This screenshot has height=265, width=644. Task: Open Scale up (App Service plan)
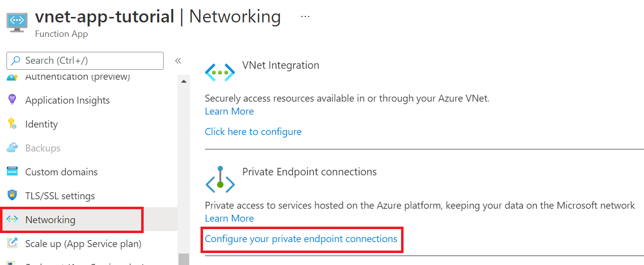pos(83,244)
